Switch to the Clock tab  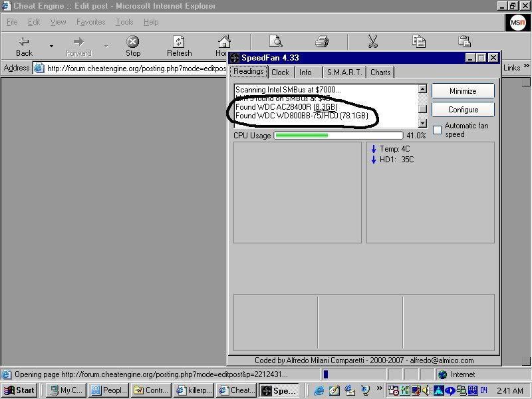pyautogui.click(x=280, y=72)
